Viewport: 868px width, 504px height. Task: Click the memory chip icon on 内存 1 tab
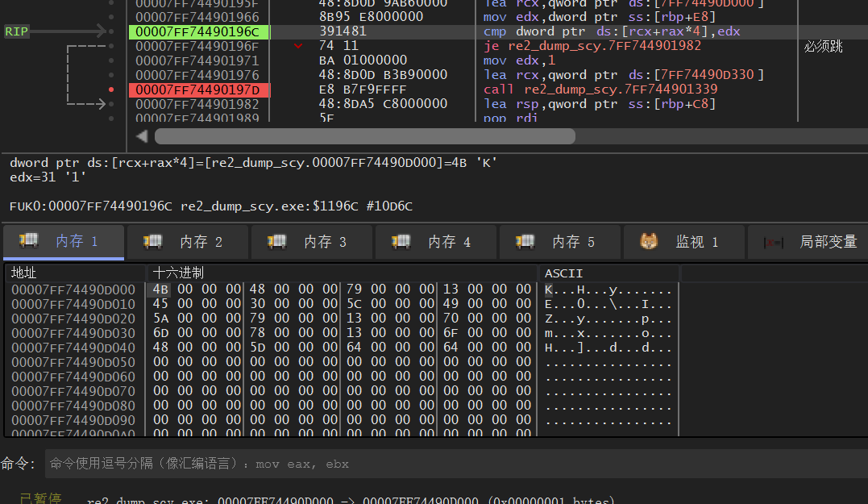click(x=27, y=240)
